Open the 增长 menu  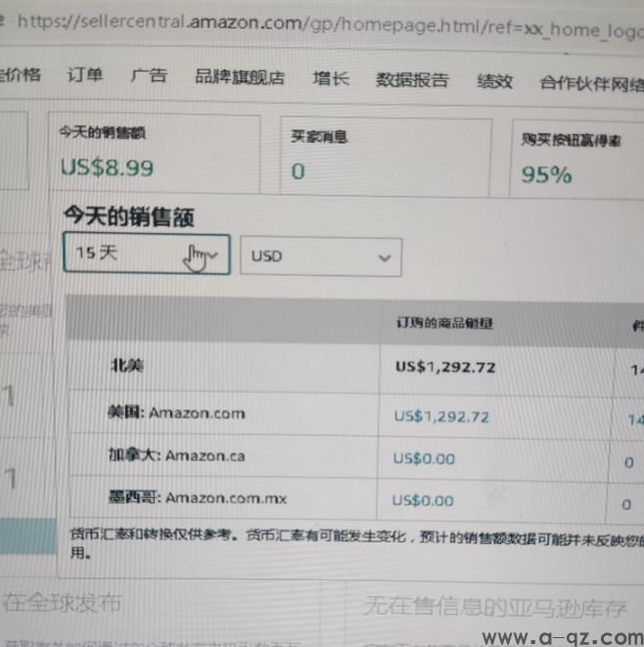331,79
